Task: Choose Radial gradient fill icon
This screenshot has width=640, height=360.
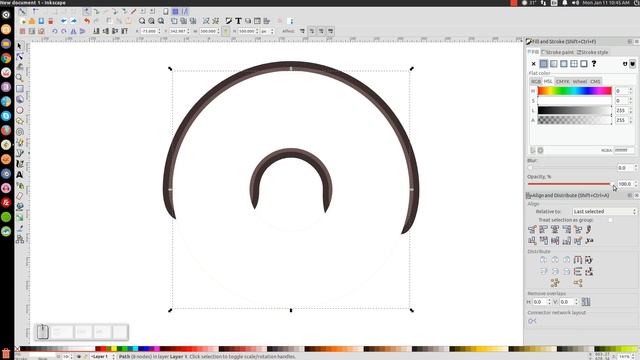Action: pyautogui.click(x=564, y=64)
